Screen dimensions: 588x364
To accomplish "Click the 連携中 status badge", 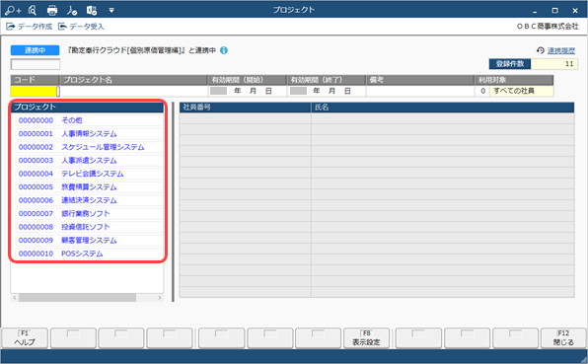I will point(35,50).
